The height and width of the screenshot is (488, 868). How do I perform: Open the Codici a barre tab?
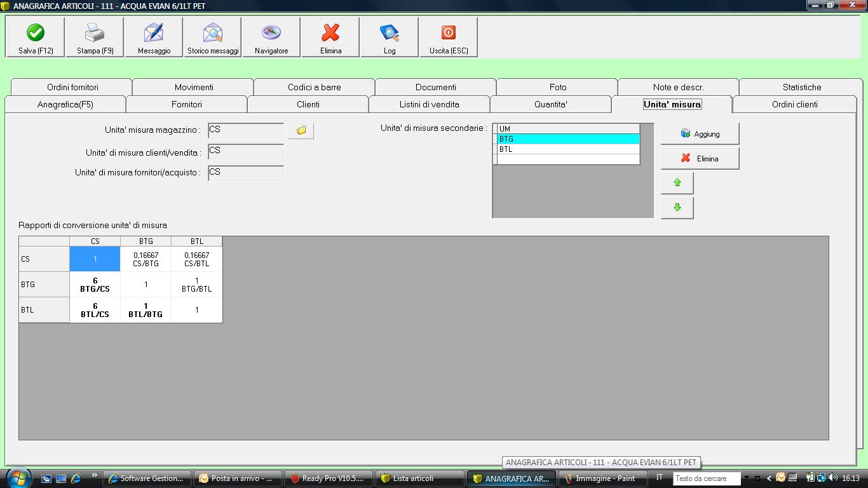click(314, 87)
